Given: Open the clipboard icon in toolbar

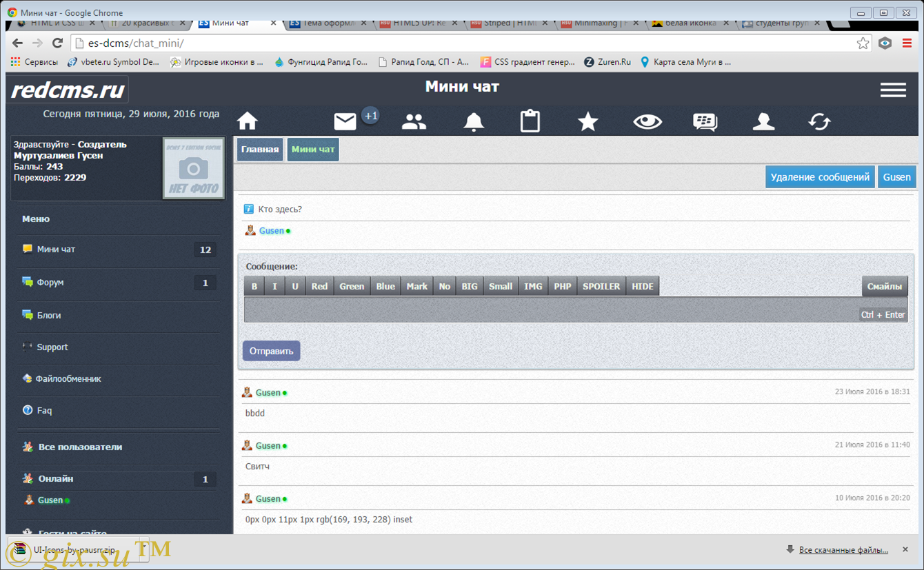Looking at the screenshot, I should point(530,121).
